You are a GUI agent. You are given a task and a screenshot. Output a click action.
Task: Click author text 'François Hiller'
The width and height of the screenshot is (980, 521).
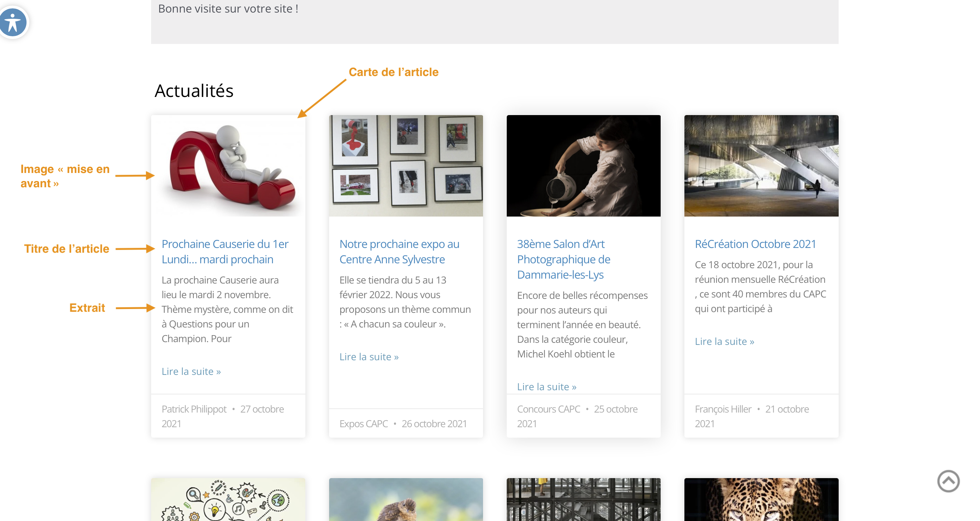723,409
